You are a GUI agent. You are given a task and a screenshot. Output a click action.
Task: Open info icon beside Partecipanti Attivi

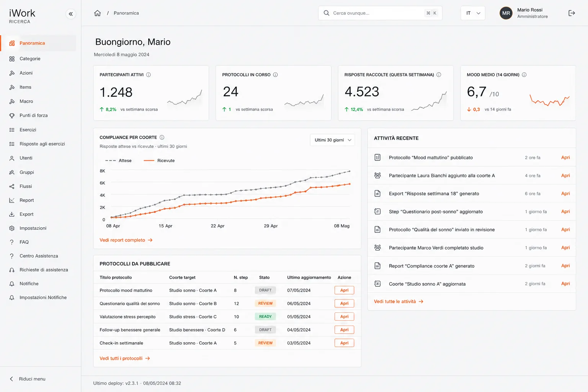[x=149, y=75]
